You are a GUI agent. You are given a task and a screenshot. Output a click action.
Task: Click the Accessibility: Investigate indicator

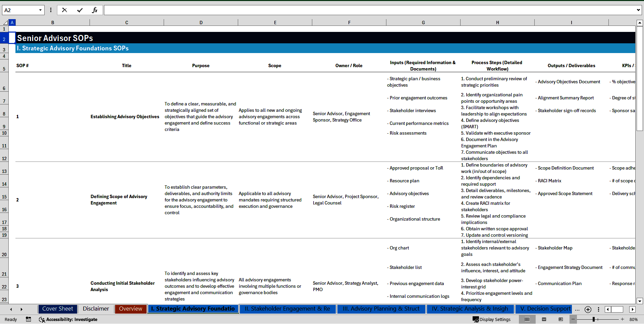click(68, 319)
